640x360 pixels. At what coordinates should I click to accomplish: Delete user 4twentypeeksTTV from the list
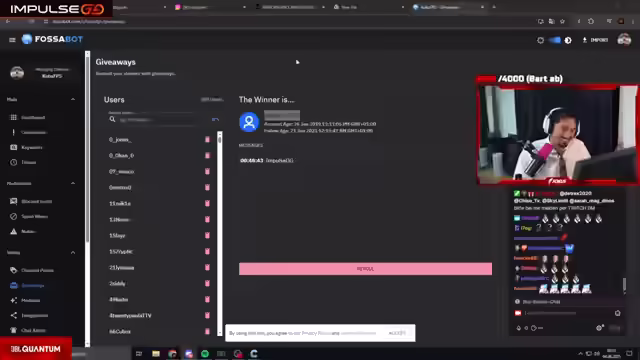[207, 316]
